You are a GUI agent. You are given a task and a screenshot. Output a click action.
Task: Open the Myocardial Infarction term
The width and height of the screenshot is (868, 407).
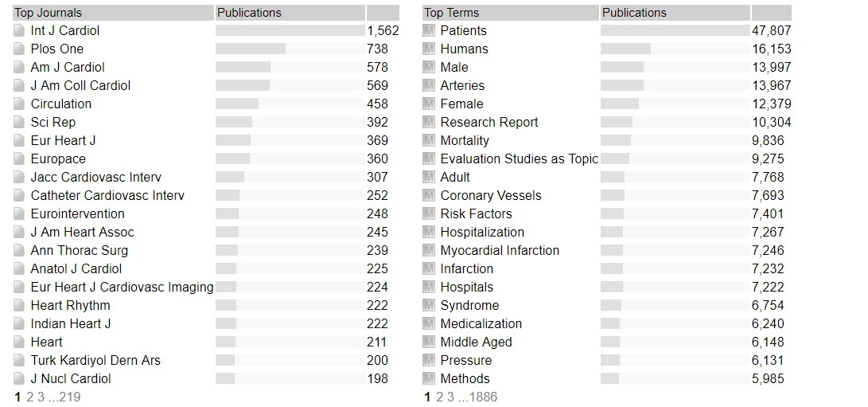coord(500,251)
